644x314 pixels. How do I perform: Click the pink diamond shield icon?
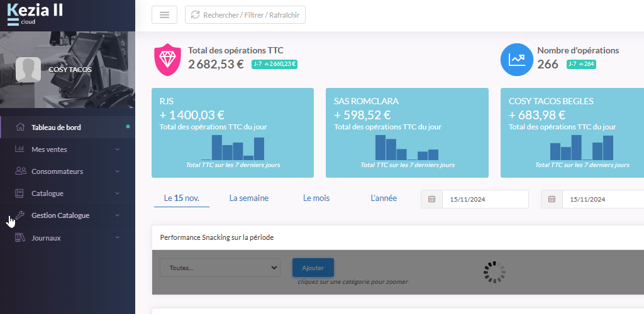[x=167, y=60]
